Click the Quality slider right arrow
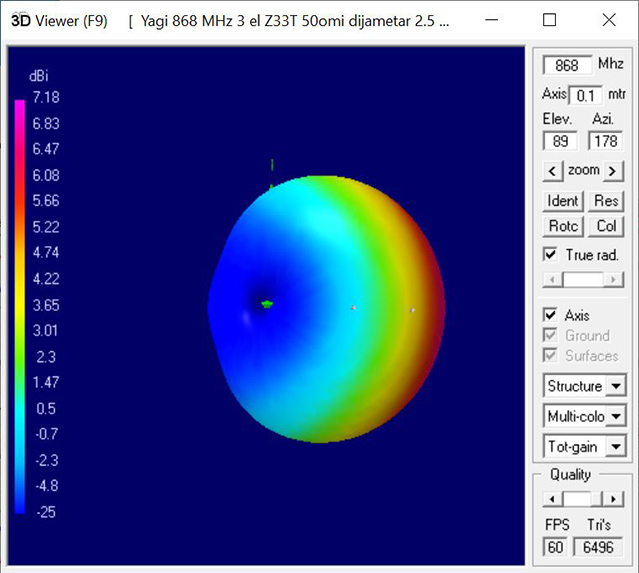The height and width of the screenshot is (573, 639). (x=614, y=498)
